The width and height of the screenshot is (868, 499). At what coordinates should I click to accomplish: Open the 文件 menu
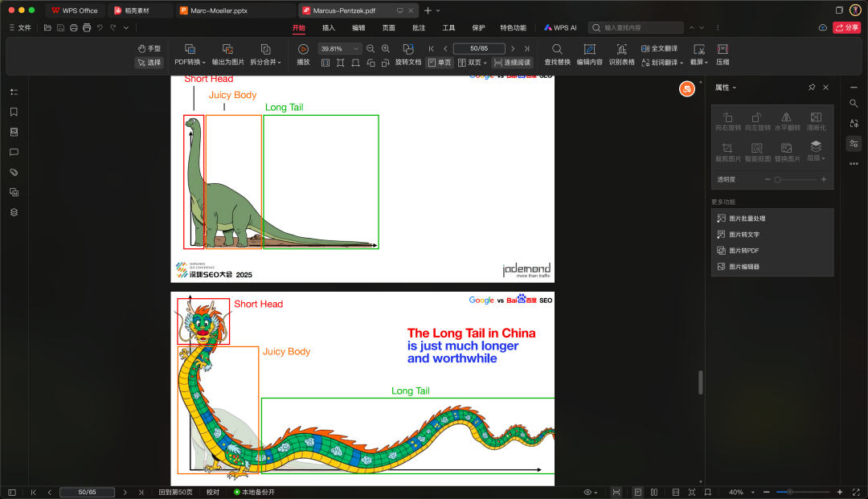pos(20,27)
